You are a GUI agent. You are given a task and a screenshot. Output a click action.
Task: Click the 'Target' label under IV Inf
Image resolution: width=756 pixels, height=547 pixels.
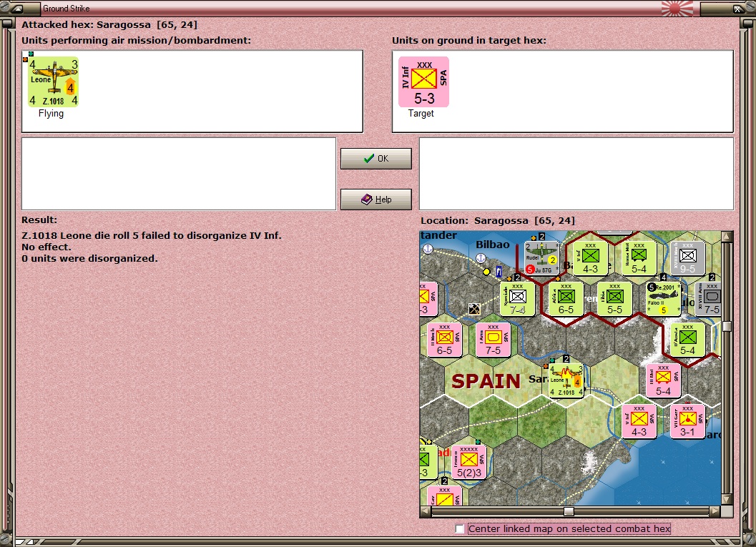pos(421,113)
